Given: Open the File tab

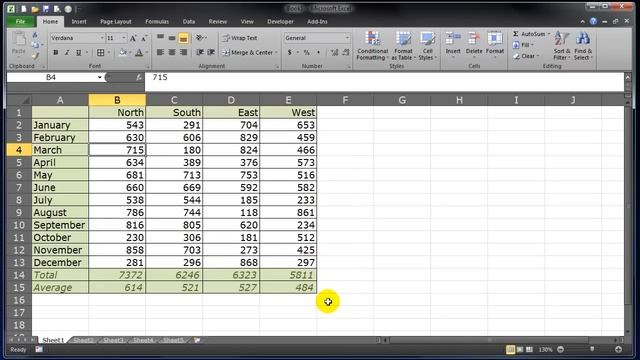Looking at the screenshot, I should pyautogui.click(x=20, y=21).
